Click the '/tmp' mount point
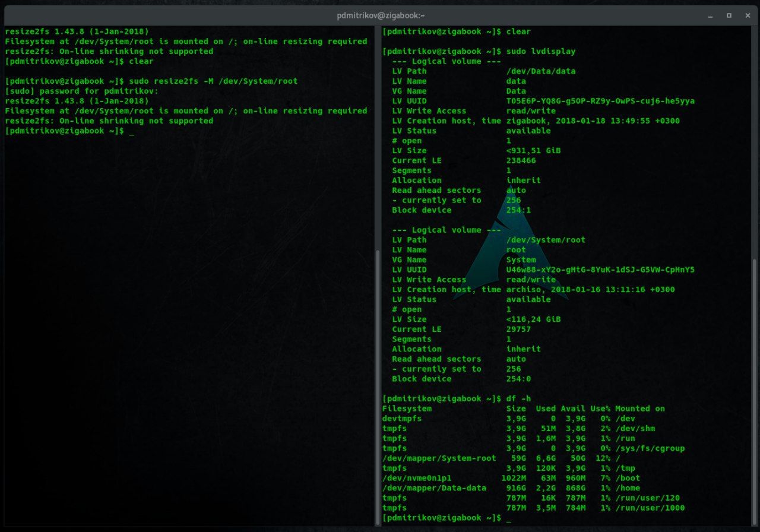 pyautogui.click(x=625, y=468)
